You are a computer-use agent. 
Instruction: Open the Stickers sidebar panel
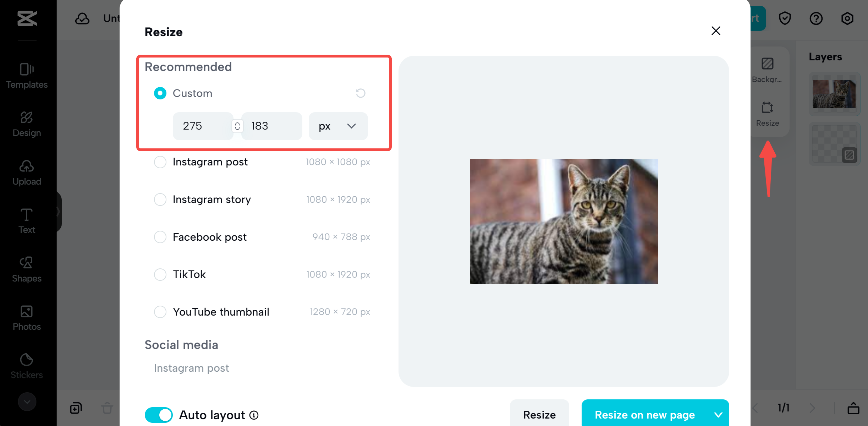pyautogui.click(x=27, y=366)
